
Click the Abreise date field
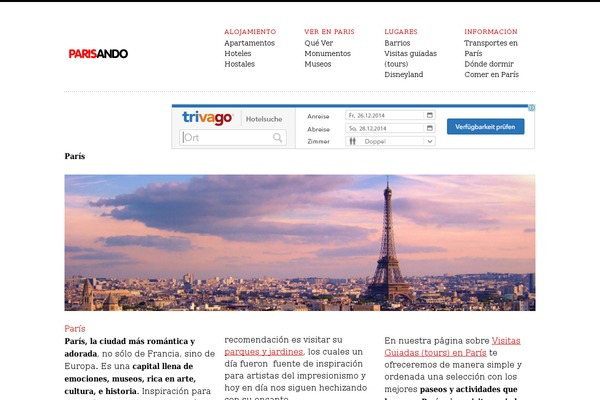(x=390, y=128)
